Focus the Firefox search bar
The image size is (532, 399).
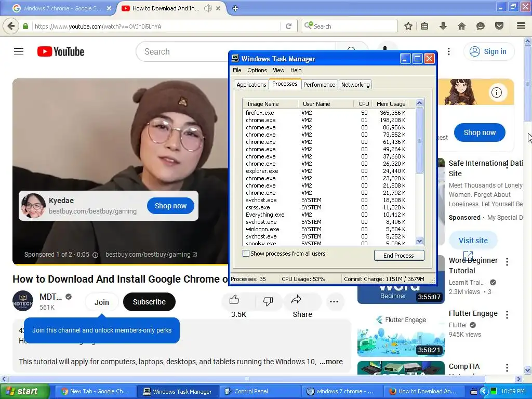(x=350, y=26)
